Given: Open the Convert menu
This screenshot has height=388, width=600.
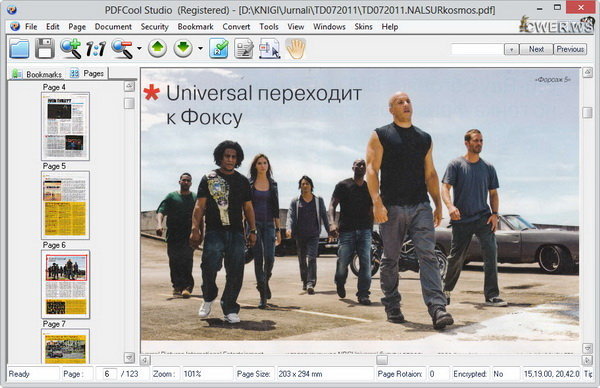Looking at the screenshot, I should tap(236, 27).
